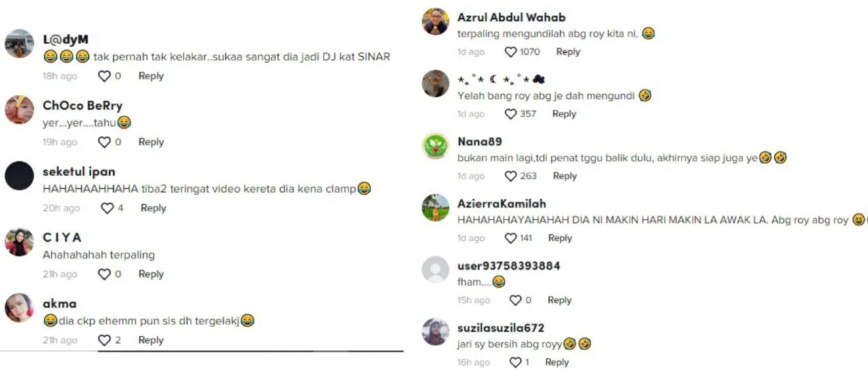Viewport: 868px width, 378px height.
Task: Open Azrul Abdul Wahab's profile picture
Action: [x=435, y=22]
